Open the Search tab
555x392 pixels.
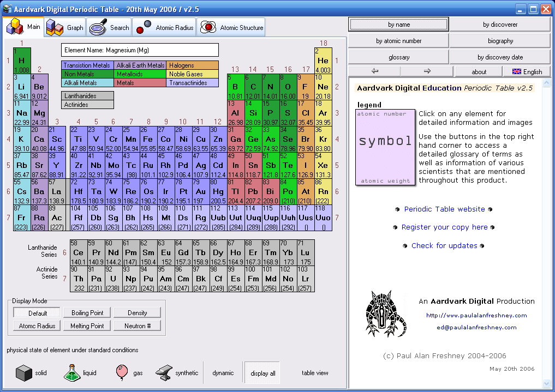109,27
